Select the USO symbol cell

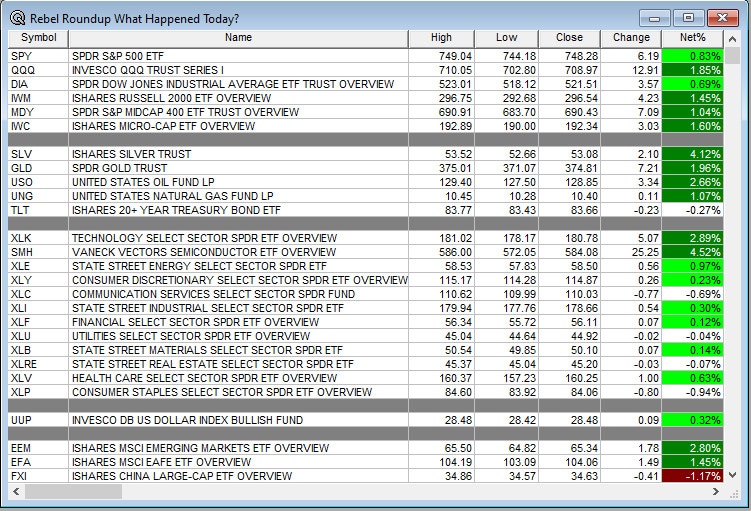38,182
